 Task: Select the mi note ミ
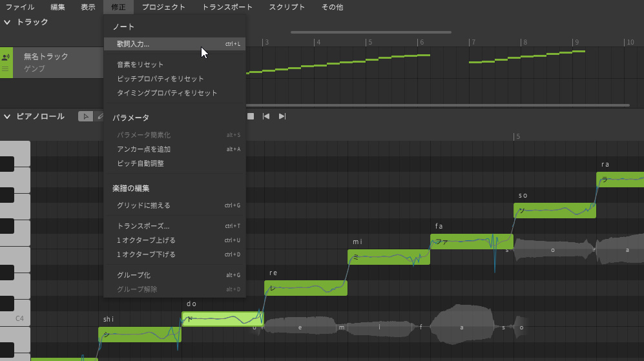click(x=389, y=256)
